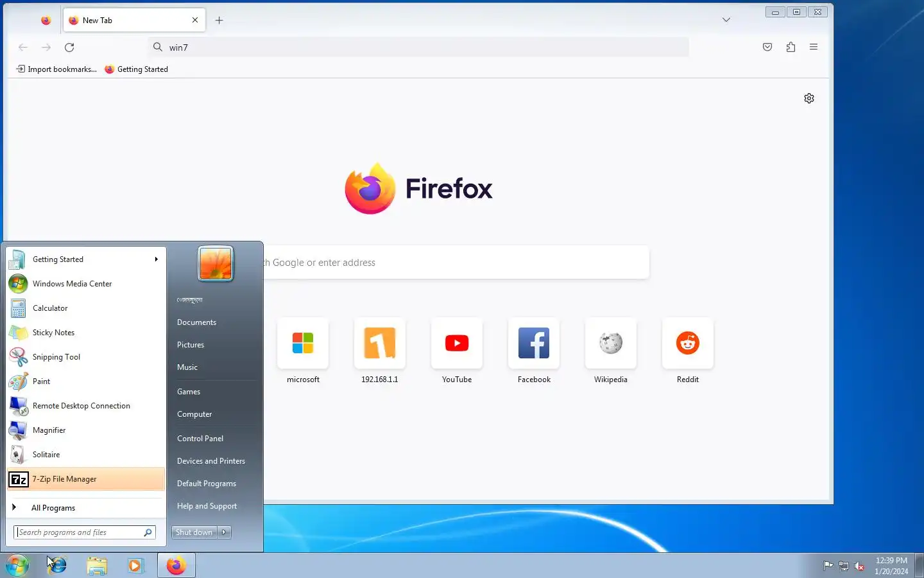The width and height of the screenshot is (924, 578).
Task: Open Firefox Extensions puzzle icon
Action: 791,47
